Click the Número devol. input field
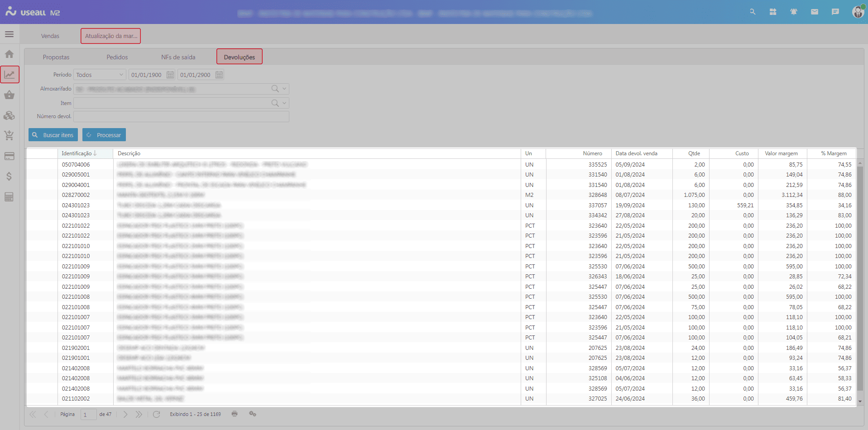This screenshot has width=868, height=430. (x=181, y=117)
